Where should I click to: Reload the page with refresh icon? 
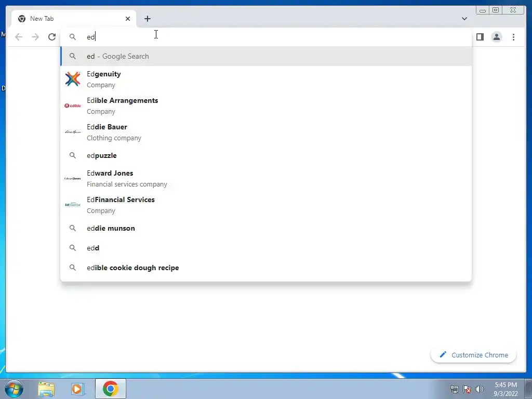coord(52,37)
